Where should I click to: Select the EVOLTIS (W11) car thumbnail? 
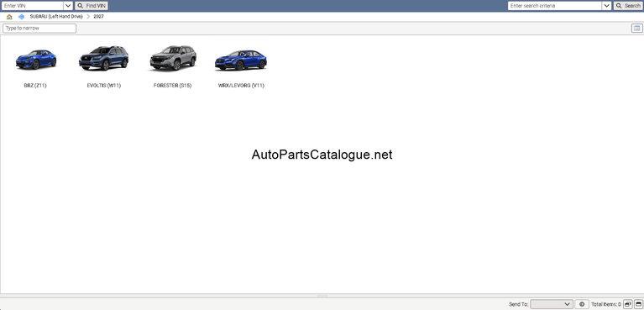coord(104,58)
